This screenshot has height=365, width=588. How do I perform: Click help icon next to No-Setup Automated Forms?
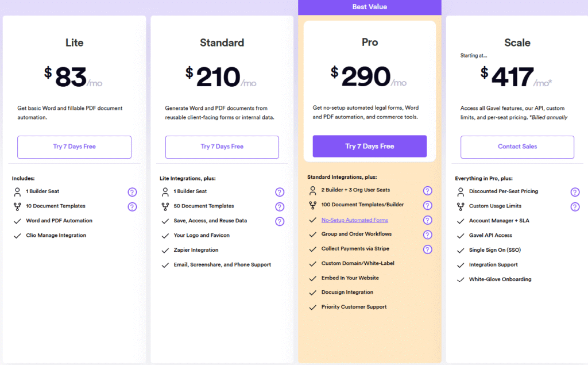(427, 220)
